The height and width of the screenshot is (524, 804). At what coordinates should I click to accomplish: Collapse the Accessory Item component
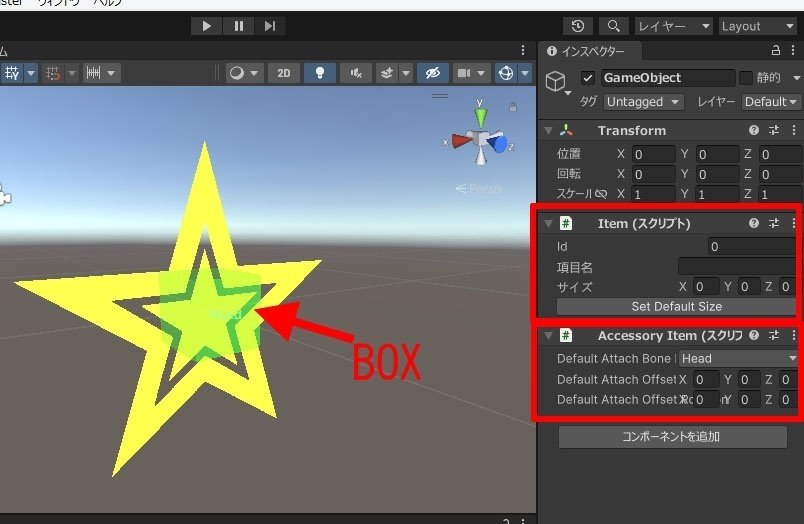(548, 336)
